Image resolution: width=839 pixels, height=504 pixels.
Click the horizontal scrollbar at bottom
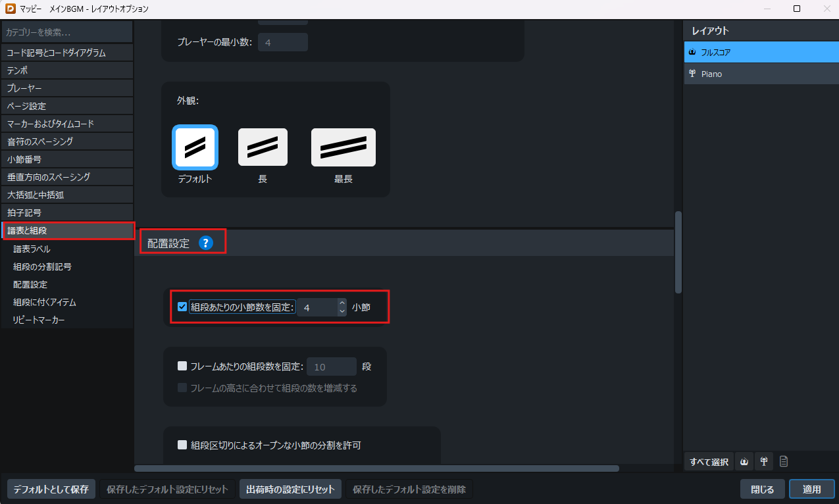[x=376, y=468]
